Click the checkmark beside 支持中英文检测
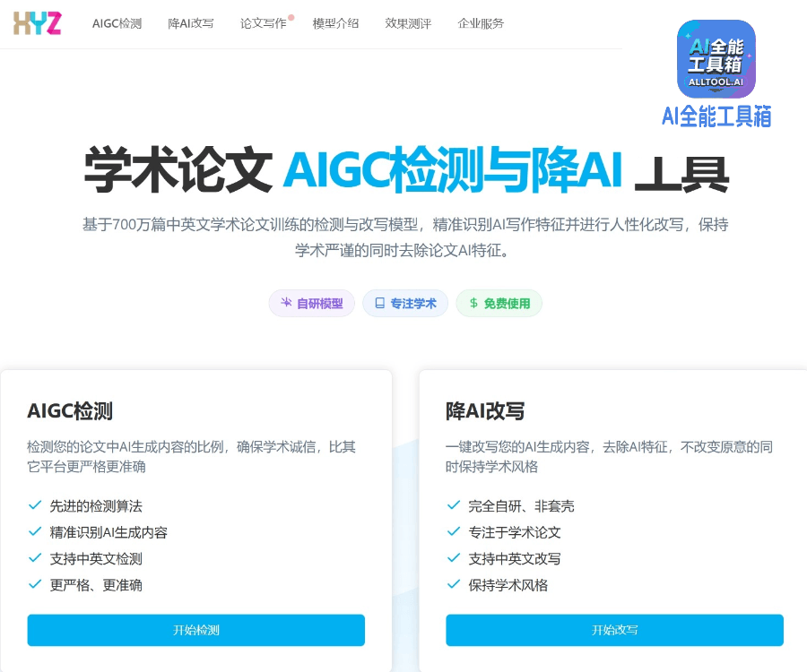The width and height of the screenshot is (807, 672). (35, 557)
